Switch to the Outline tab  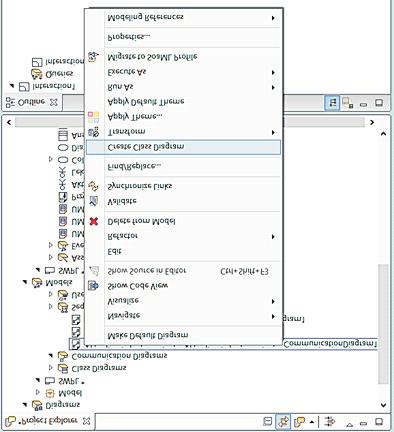[31, 102]
